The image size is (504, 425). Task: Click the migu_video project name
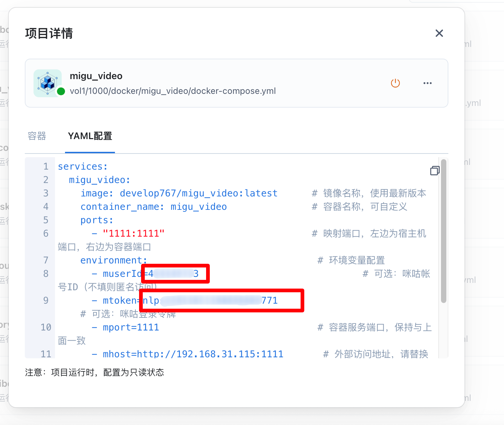click(96, 76)
